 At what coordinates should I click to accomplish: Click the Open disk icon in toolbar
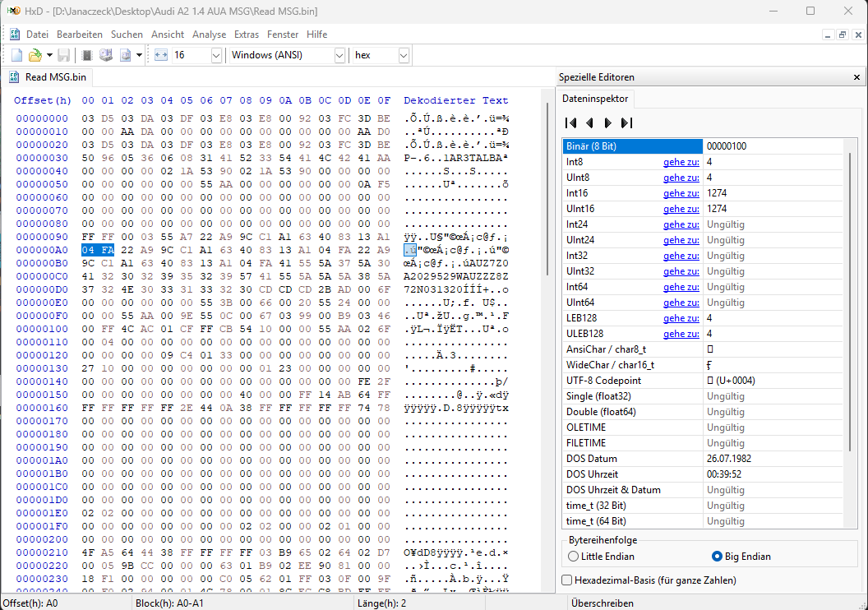(105, 55)
